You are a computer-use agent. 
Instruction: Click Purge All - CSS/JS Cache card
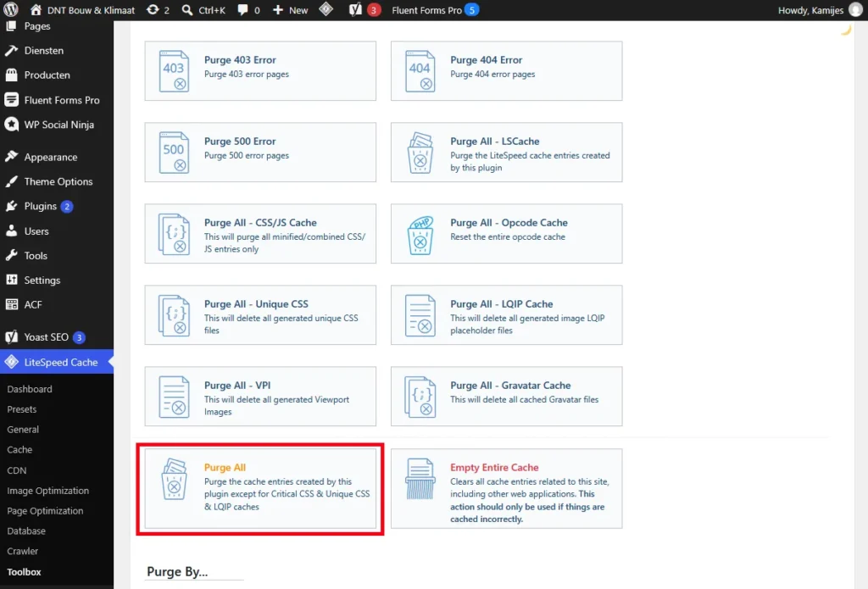[260, 234]
